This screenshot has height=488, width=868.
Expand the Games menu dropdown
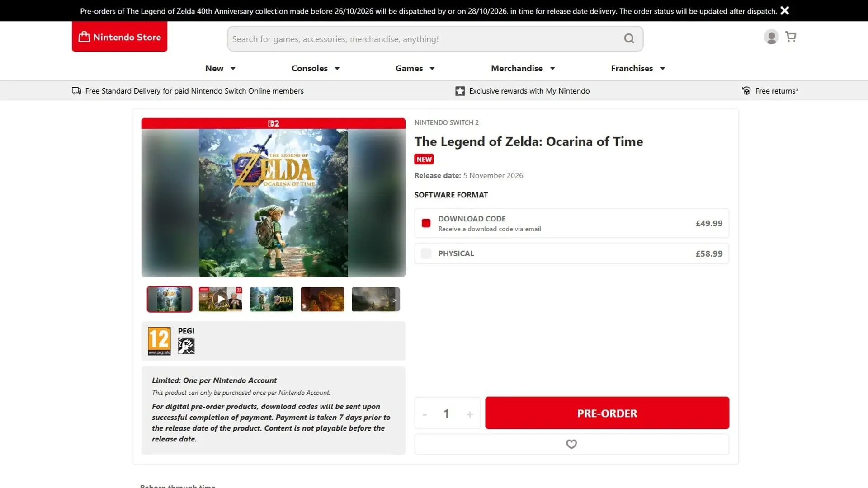point(415,68)
